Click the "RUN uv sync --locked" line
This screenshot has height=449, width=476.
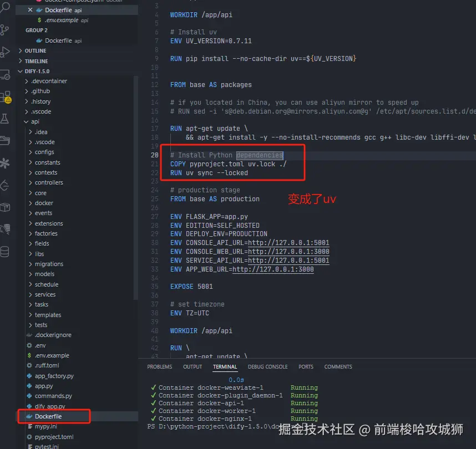(x=209, y=172)
